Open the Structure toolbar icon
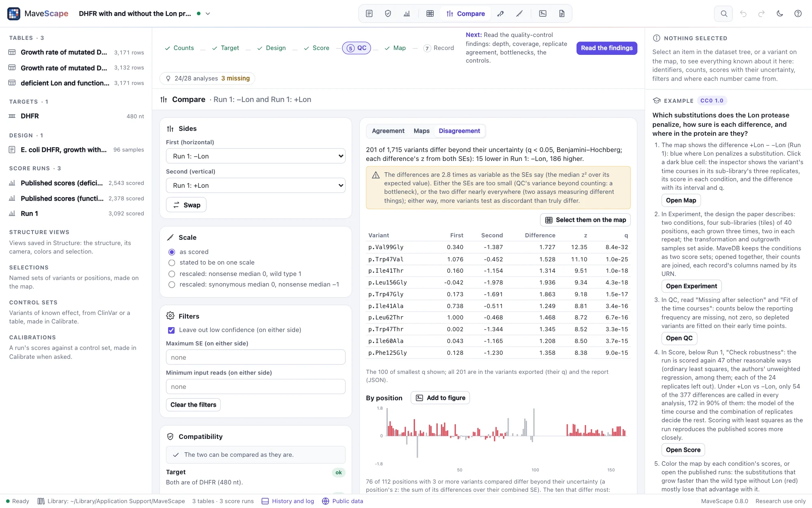This screenshot has width=812, height=508. (x=501, y=13)
